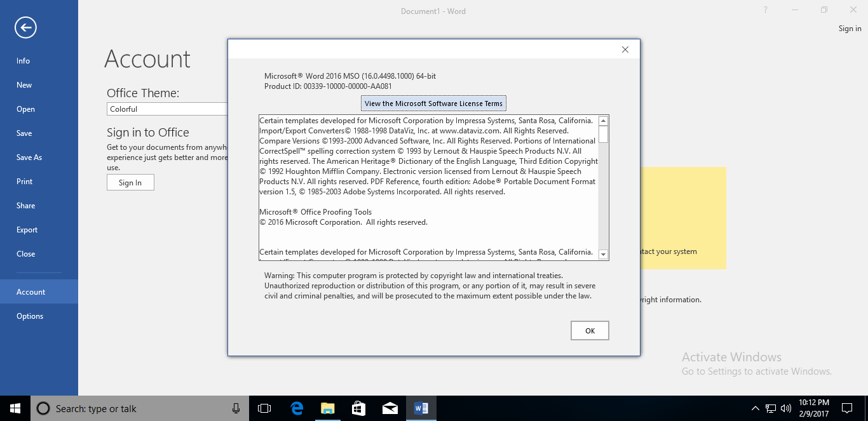Image resolution: width=868 pixels, height=421 pixels.
Task: Select Open in the Backstage sidebar
Action: tap(39, 109)
